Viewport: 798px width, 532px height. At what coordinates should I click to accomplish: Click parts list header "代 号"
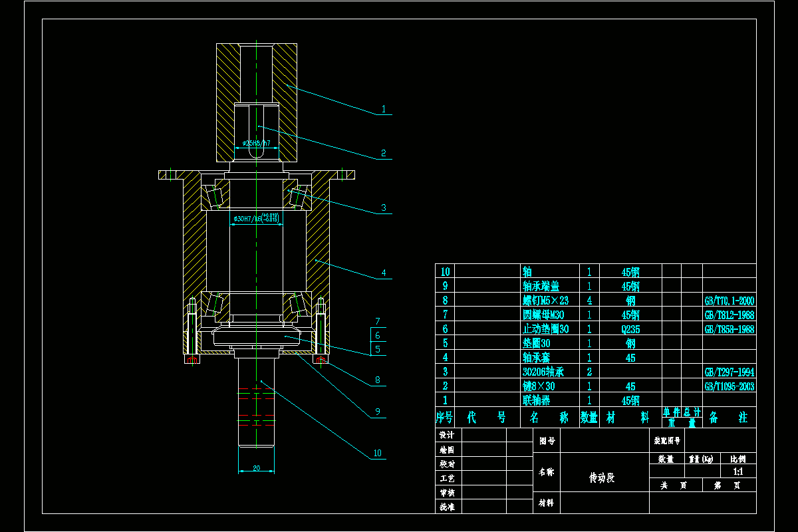click(487, 418)
